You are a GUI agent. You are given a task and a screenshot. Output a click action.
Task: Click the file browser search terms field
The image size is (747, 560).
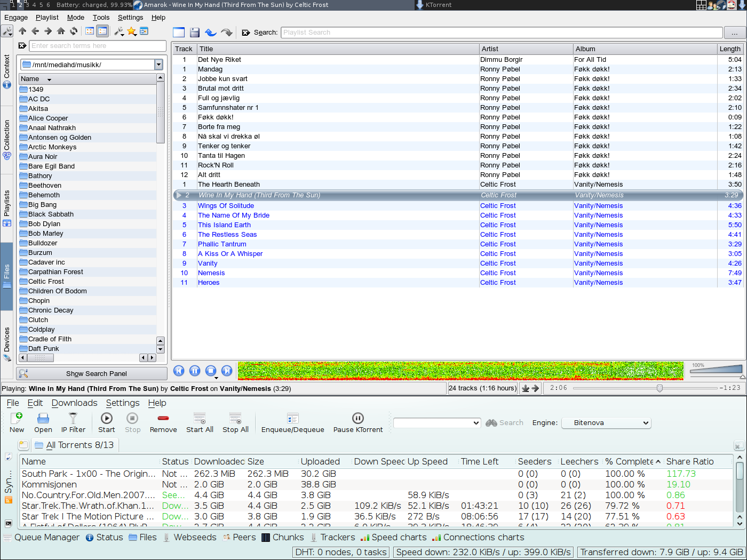click(98, 46)
